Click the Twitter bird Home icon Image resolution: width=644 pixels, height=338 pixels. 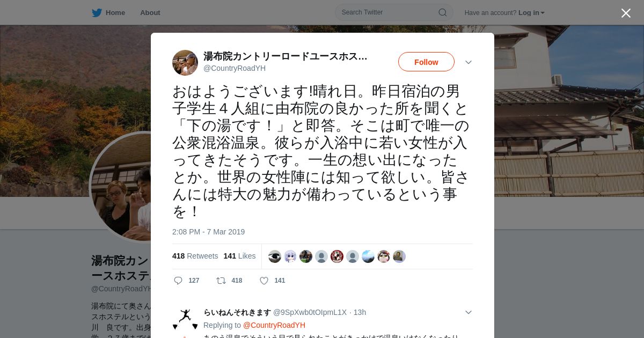point(97,12)
